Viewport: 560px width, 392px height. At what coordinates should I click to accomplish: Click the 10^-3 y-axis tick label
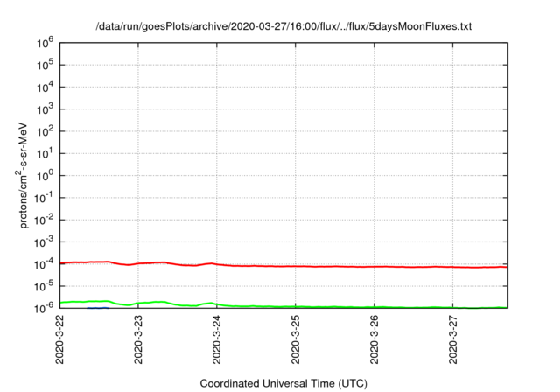pyautogui.click(x=44, y=241)
